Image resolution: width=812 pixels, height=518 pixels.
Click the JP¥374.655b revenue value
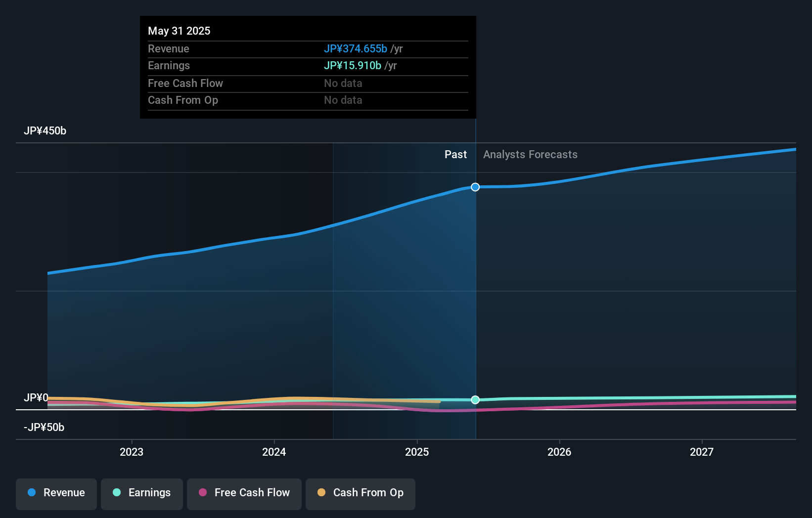tap(356, 48)
